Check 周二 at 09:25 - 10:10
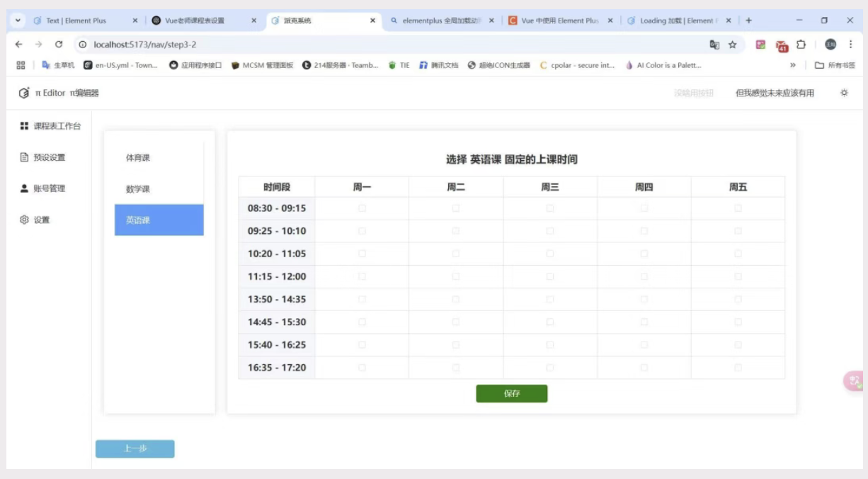 [x=456, y=231]
